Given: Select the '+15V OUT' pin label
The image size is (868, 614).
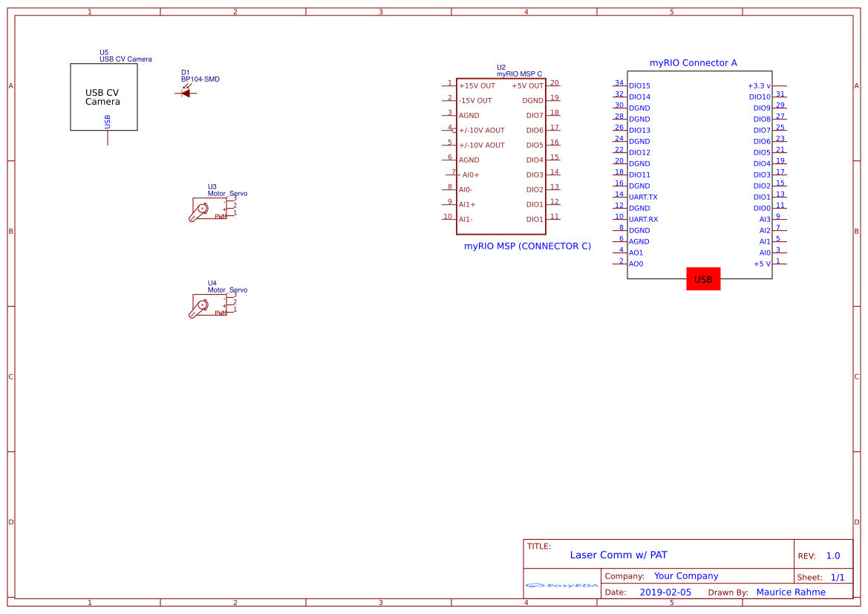Looking at the screenshot, I should click(477, 86).
